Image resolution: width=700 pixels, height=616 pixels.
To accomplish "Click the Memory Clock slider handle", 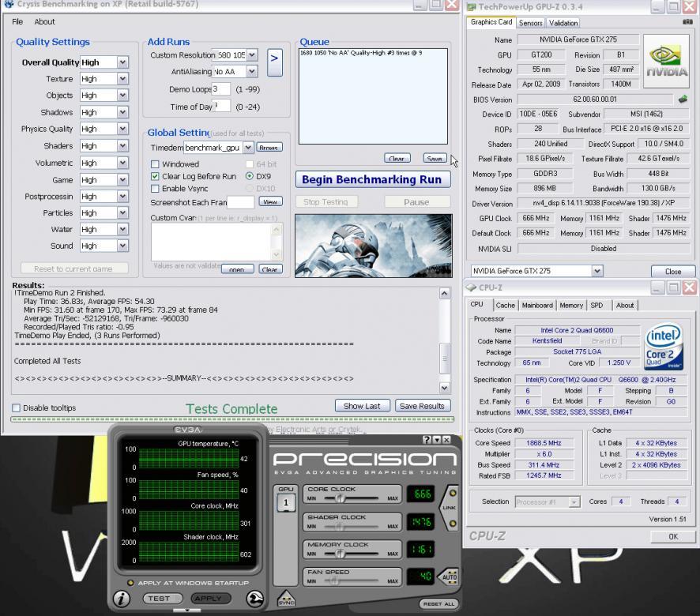I will click(x=340, y=554).
